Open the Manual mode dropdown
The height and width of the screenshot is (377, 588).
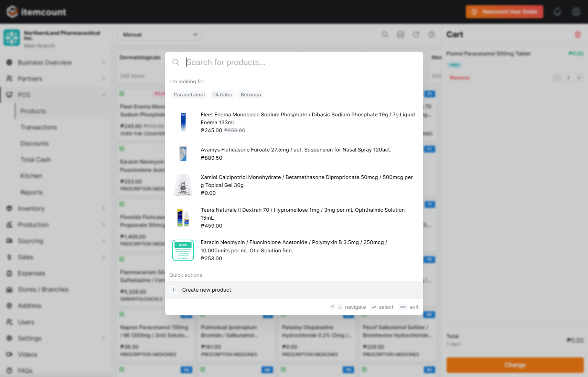click(x=159, y=34)
